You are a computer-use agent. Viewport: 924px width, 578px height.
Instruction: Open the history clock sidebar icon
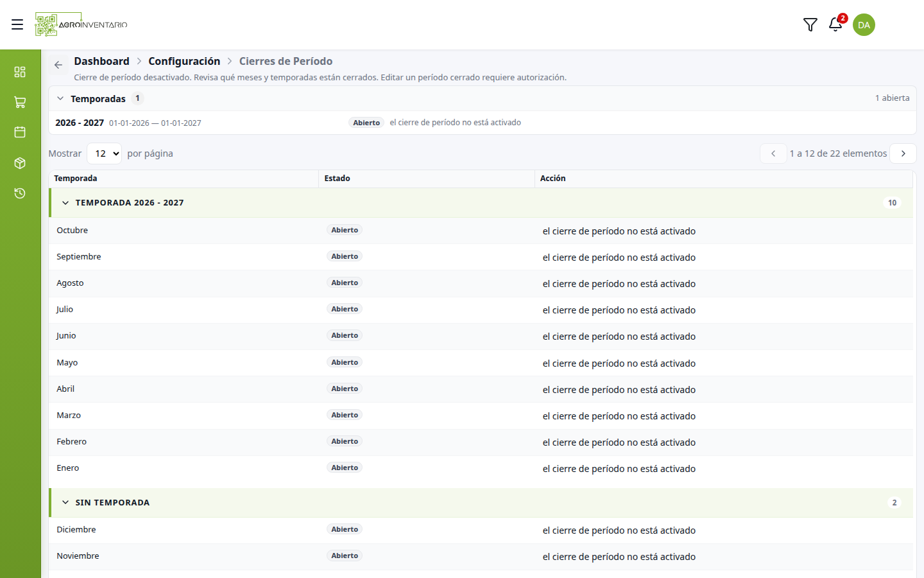20,193
